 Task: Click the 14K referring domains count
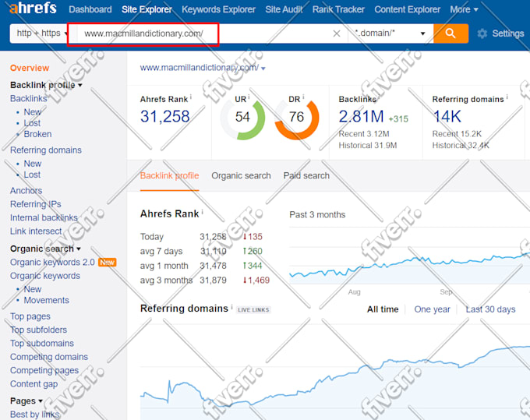[447, 117]
